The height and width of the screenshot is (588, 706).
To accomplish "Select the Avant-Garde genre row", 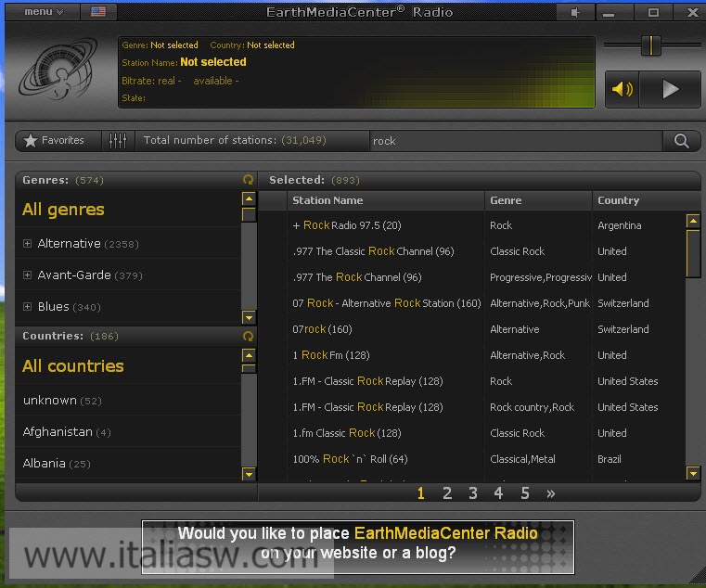I will [128, 275].
